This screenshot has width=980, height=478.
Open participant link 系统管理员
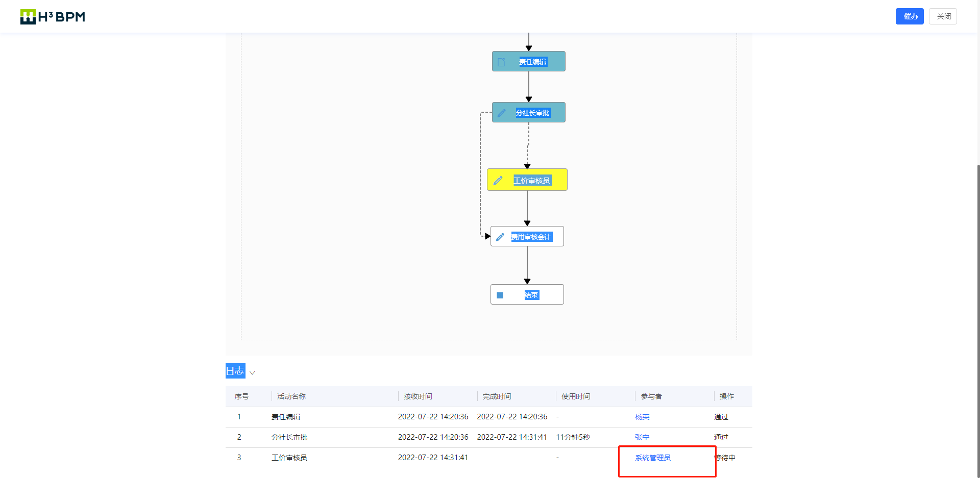(x=653, y=458)
